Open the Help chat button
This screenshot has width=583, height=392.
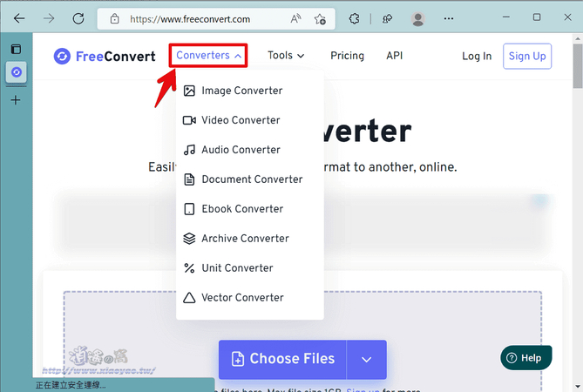[x=526, y=358]
